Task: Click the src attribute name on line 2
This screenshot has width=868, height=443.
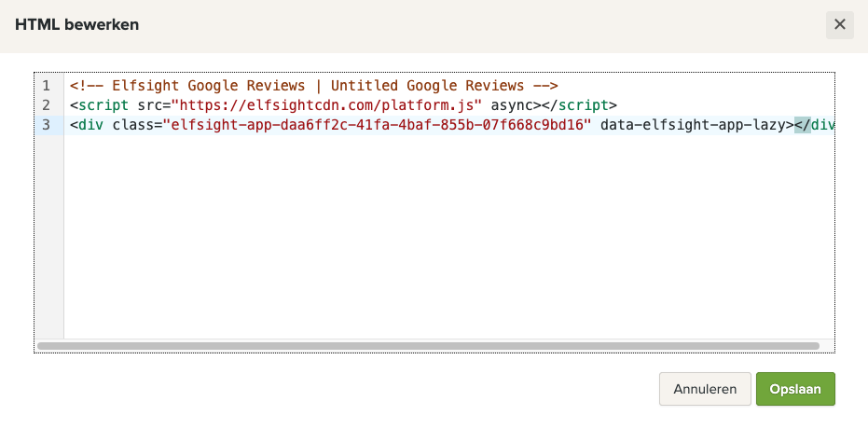Action: [x=145, y=105]
